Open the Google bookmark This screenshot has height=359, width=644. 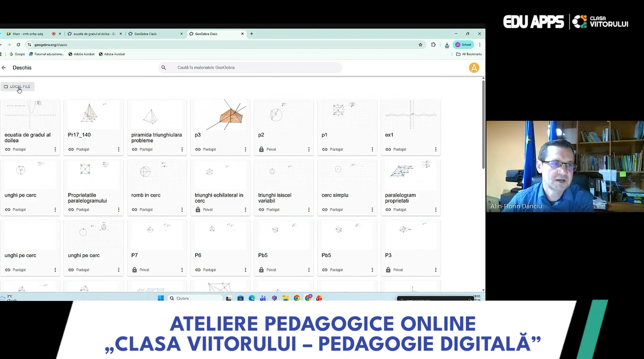pos(17,54)
